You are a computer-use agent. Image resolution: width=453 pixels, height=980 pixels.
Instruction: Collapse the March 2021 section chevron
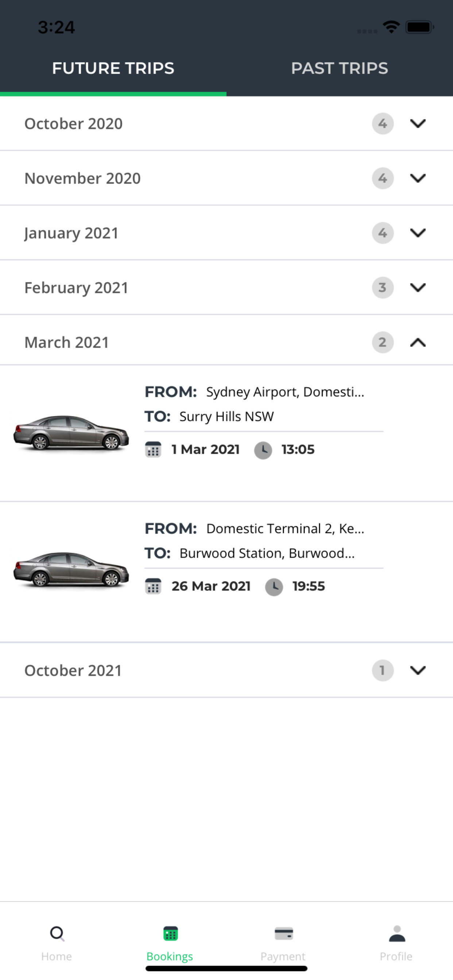418,342
